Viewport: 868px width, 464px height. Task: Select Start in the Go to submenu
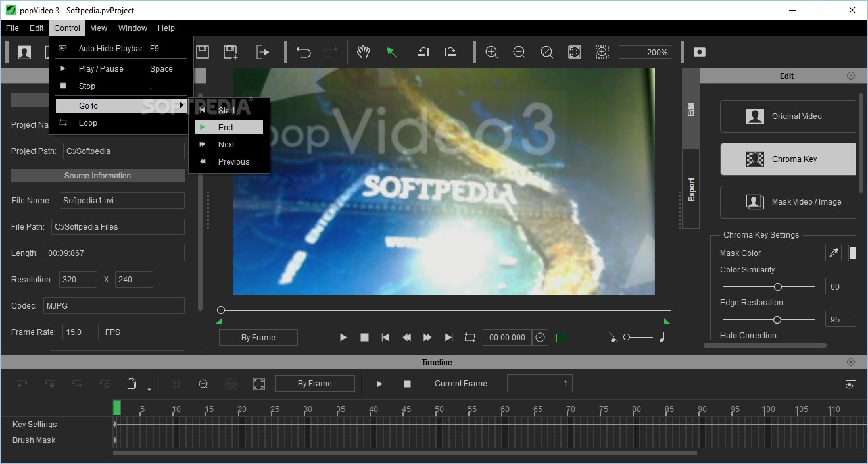(x=229, y=110)
